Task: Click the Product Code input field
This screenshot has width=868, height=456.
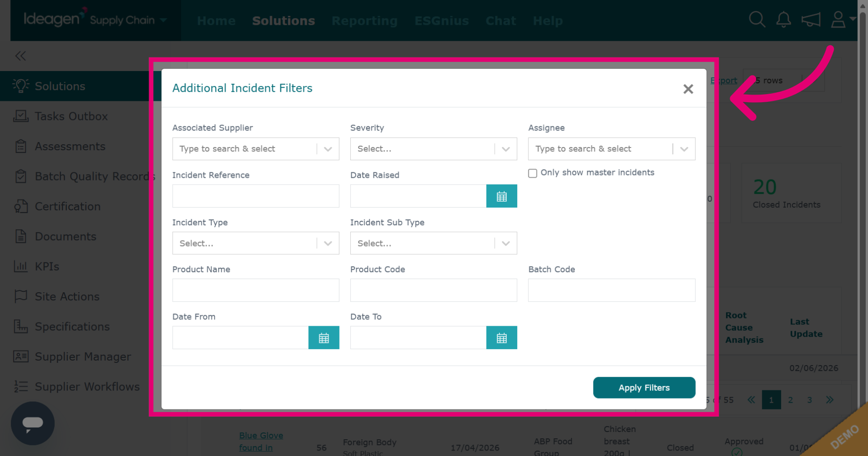Action: click(x=434, y=290)
